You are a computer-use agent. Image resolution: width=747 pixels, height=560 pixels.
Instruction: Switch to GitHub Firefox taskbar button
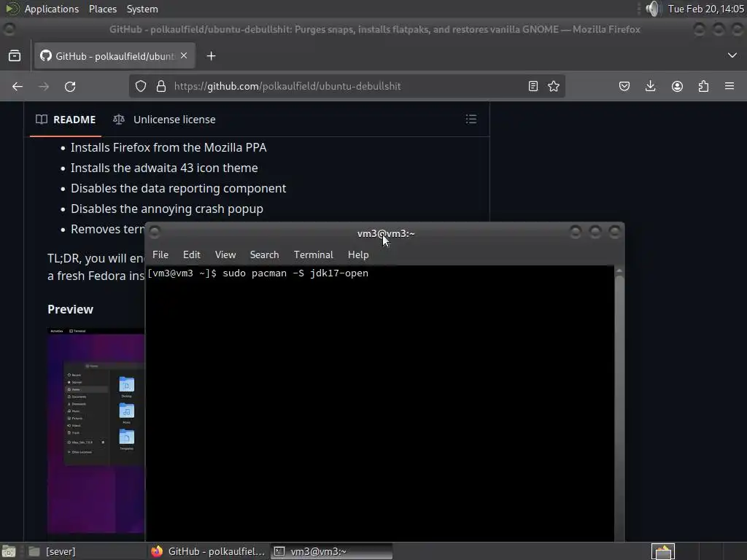click(x=208, y=551)
